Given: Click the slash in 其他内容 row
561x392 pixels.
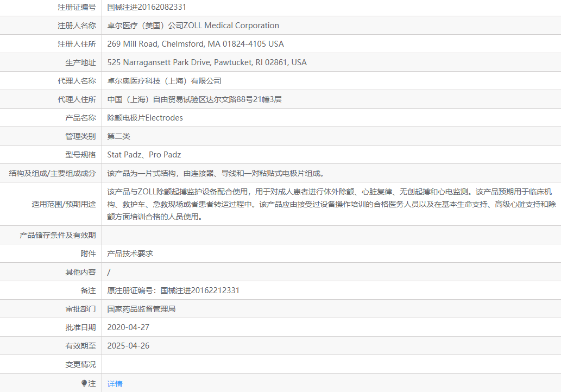Looking at the screenshot, I should [109, 271].
